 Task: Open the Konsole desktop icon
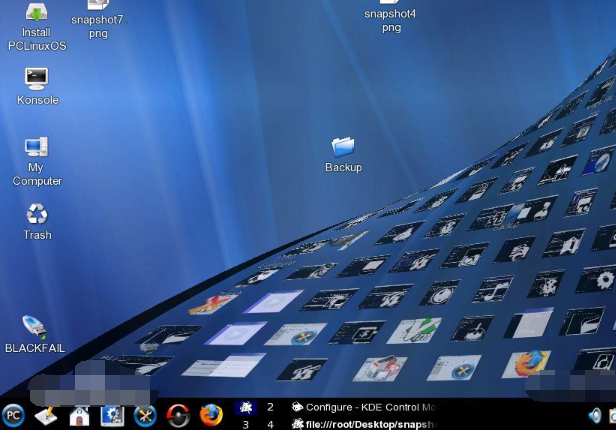coord(37,78)
